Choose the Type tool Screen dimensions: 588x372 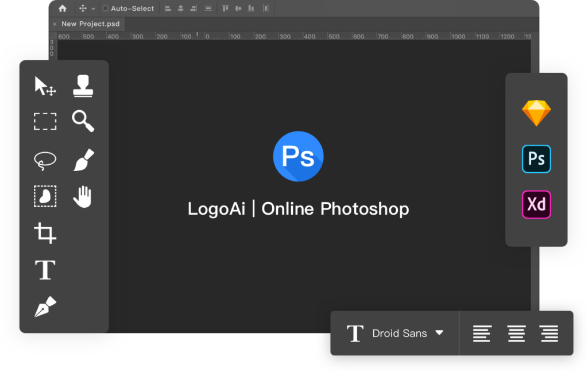(44, 269)
